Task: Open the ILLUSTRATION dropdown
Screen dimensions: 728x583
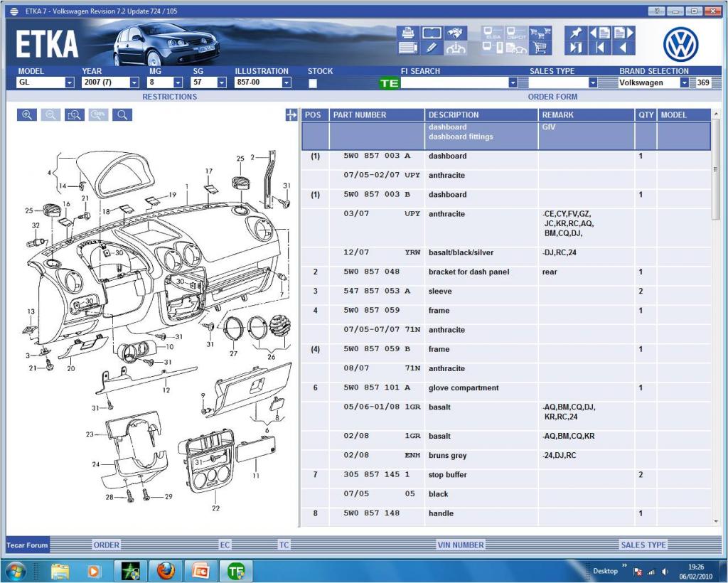Action: pyautogui.click(x=287, y=82)
